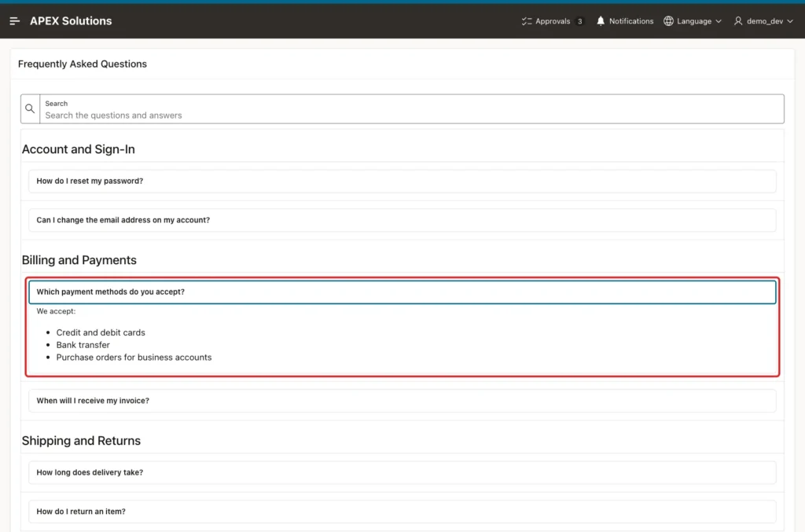Image resolution: width=805 pixels, height=532 pixels.
Task: Click the Approvals checklist icon
Action: click(x=526, y=21)
